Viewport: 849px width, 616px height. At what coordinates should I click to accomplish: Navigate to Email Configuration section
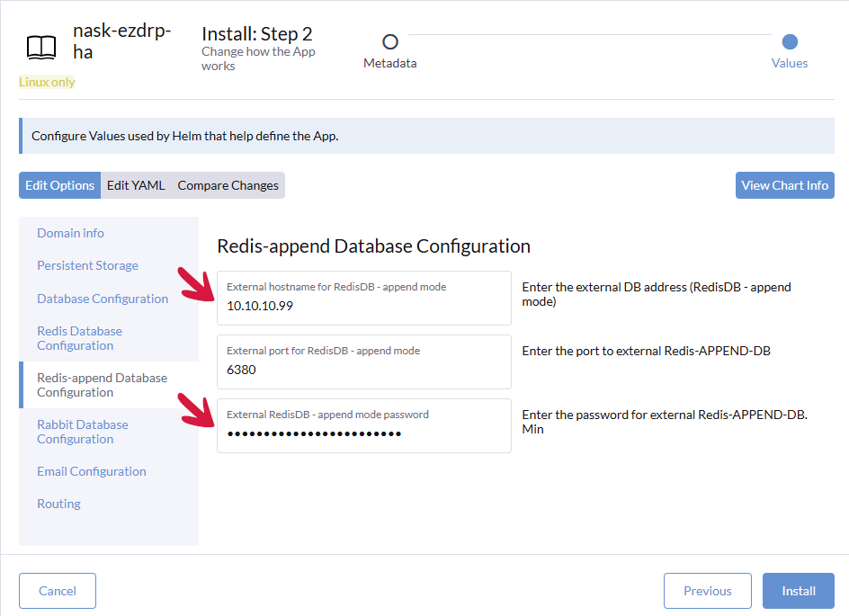91,471
